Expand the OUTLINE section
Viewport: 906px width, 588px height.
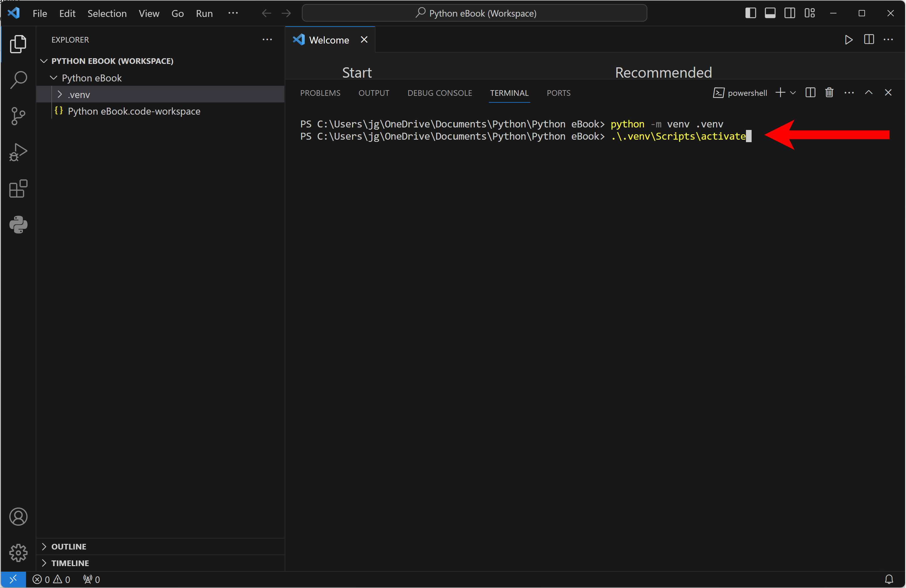pos(44,547)
